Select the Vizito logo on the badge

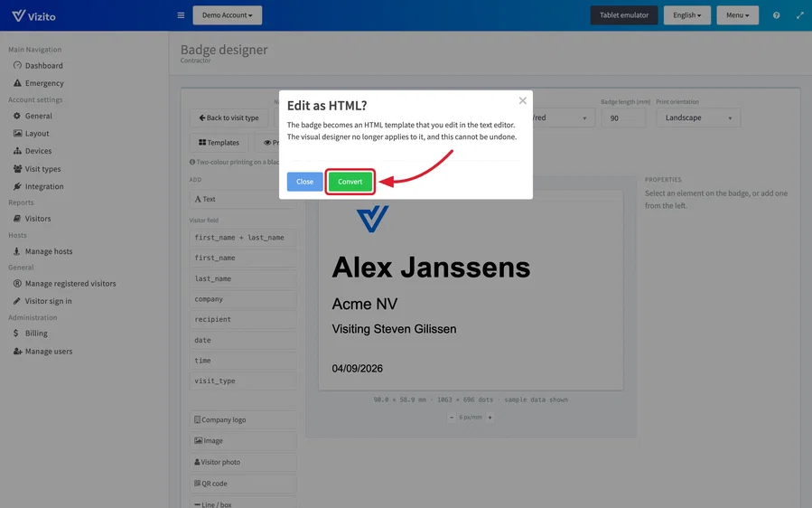(x=372, y=218)
